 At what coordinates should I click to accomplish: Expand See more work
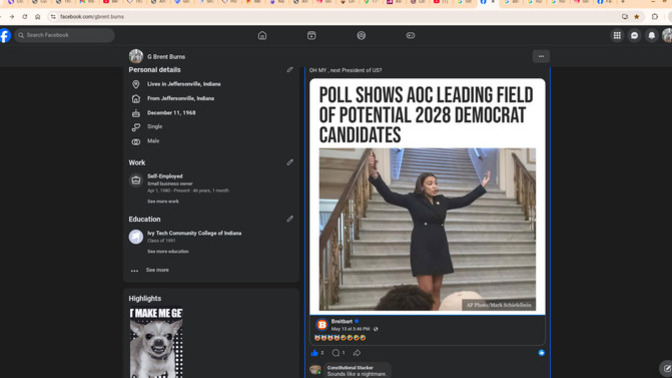tap(163, 201)
